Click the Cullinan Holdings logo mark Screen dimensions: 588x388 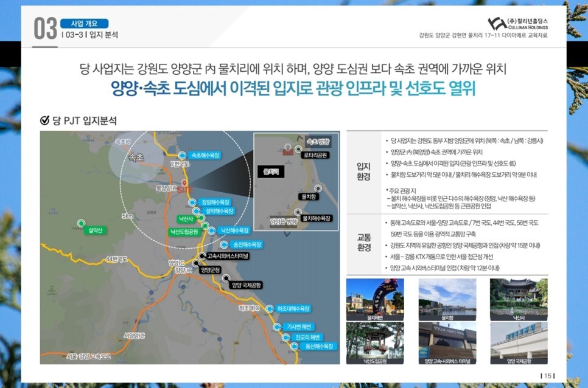[497, 24]
